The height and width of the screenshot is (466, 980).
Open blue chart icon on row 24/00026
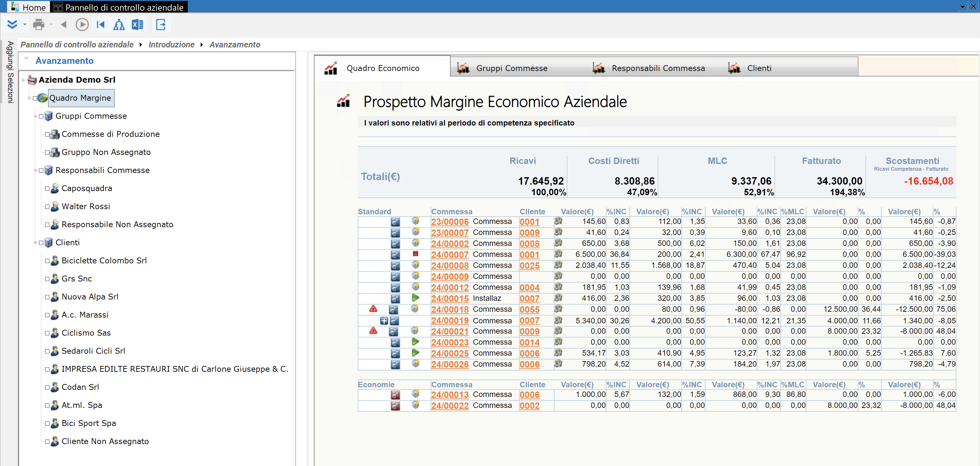395,365
